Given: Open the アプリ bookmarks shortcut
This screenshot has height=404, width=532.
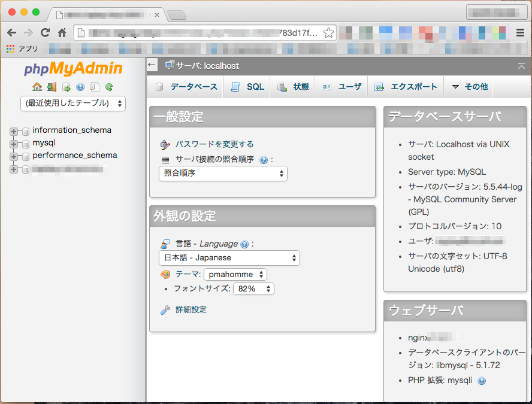Looking at the screenshot, I should pos(22,49).
